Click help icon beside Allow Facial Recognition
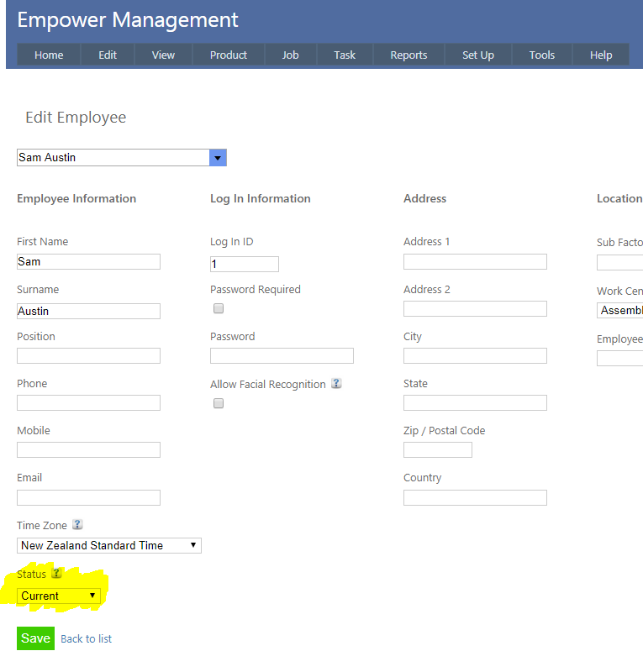 click(x=336, y=384)
